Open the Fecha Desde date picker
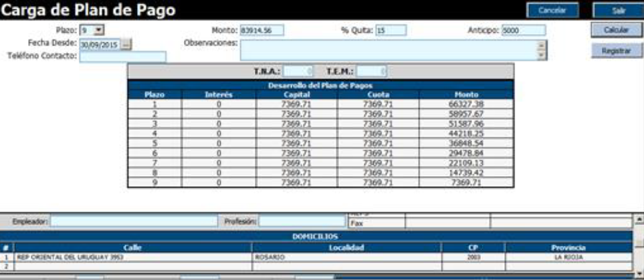The height and width of the screenshot is (280, 644). [126, 44]
